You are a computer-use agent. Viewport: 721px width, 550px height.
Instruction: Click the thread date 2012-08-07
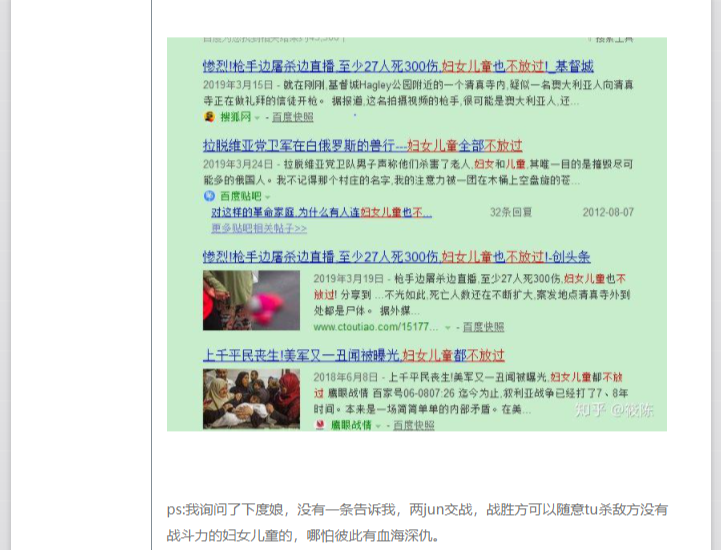[x=608, y=212]
